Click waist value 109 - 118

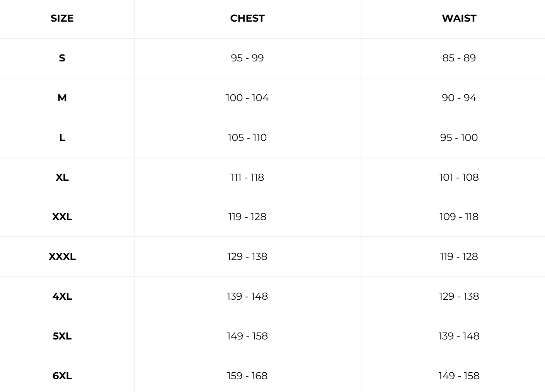tap(459, 217)
